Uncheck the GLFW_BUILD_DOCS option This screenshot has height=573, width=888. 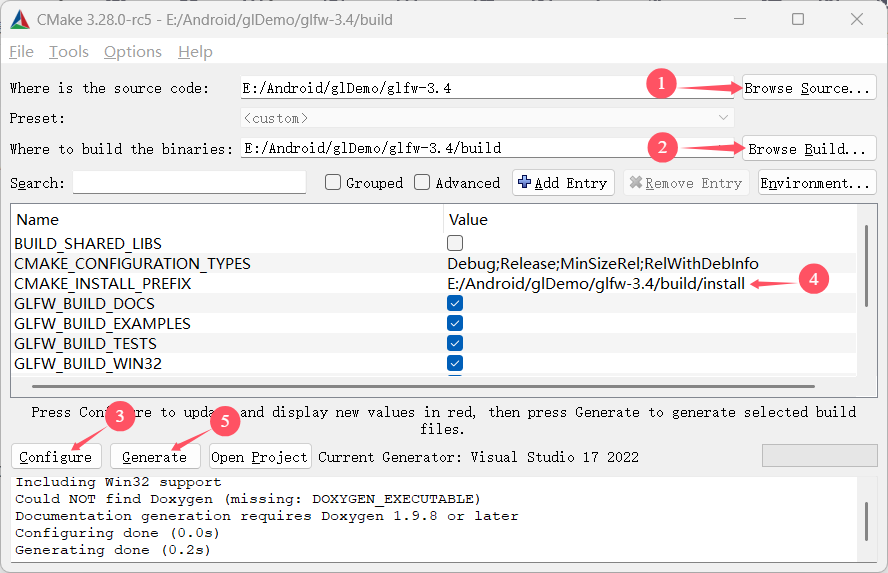click(x=455, y=303)
